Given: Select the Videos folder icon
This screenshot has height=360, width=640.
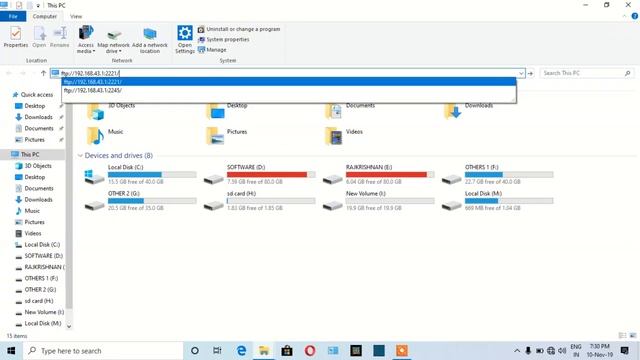Looking at the screenshot, I should click(x=333, y=136).
